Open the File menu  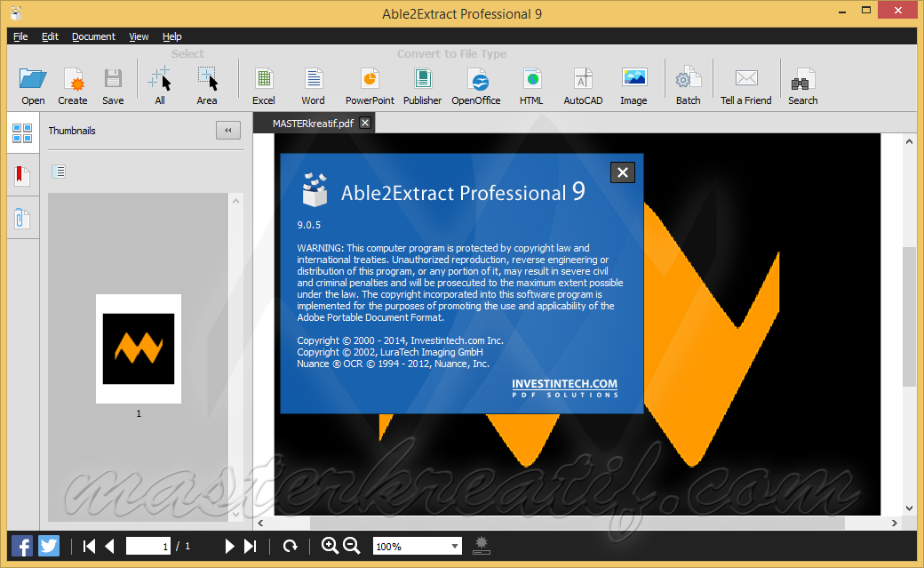pyautogui.click(x=20, y=36)
